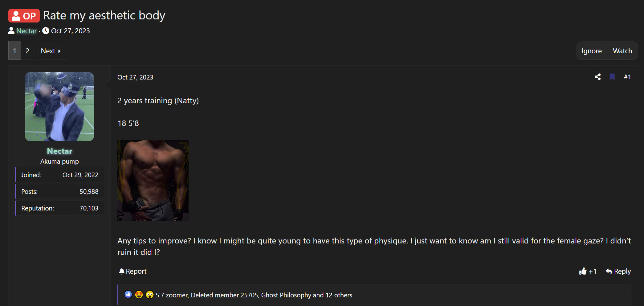Expand the '12 others' reactions list

[x=339, y=295]
